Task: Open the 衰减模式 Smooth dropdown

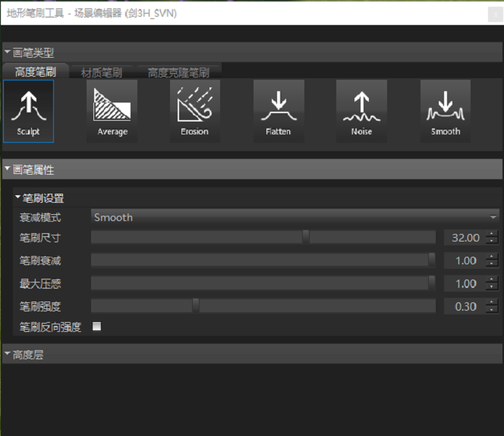Action: (x=295, y=217)
